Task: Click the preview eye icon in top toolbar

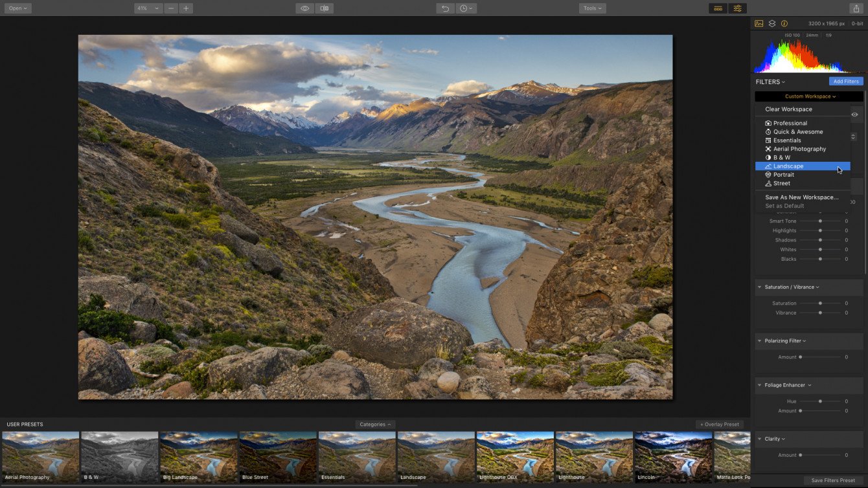Action: (304, 8)
